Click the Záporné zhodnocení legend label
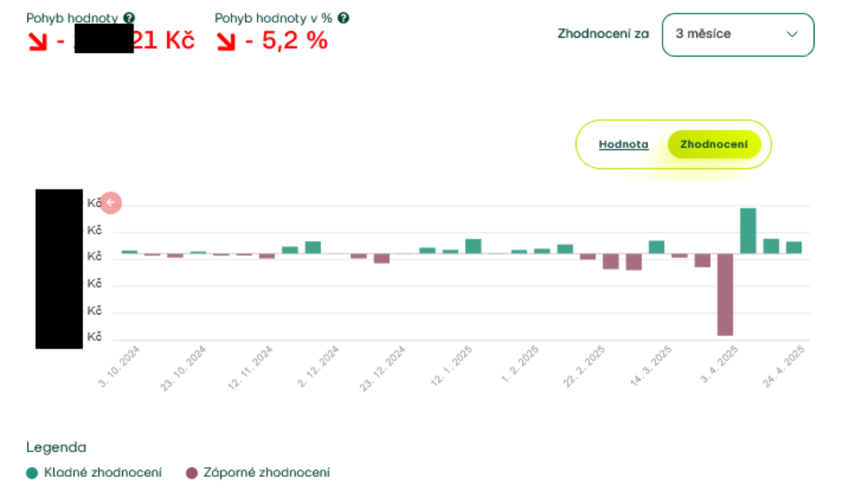868x485 pixels. point(268,473)
